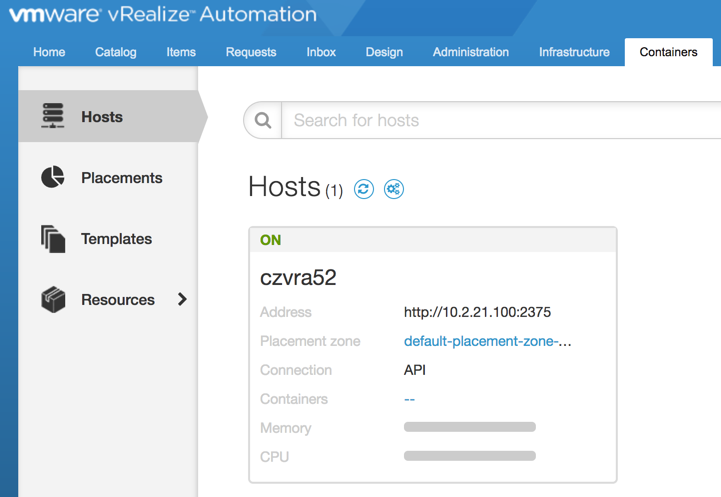Image resolution: width=721 pixels, height=497 pixels.
Task: Click the Hosts server icon in sidebar
Action: pyautogui.click(x=53, y=117)
